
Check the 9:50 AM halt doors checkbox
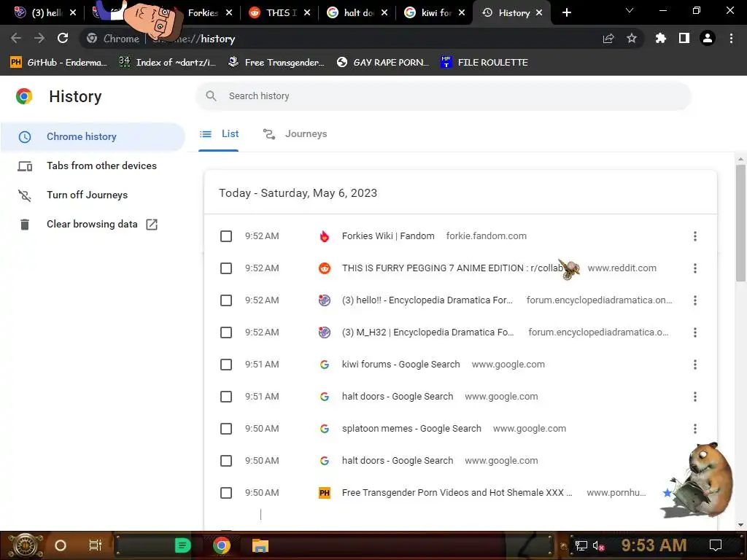(226, 461)
